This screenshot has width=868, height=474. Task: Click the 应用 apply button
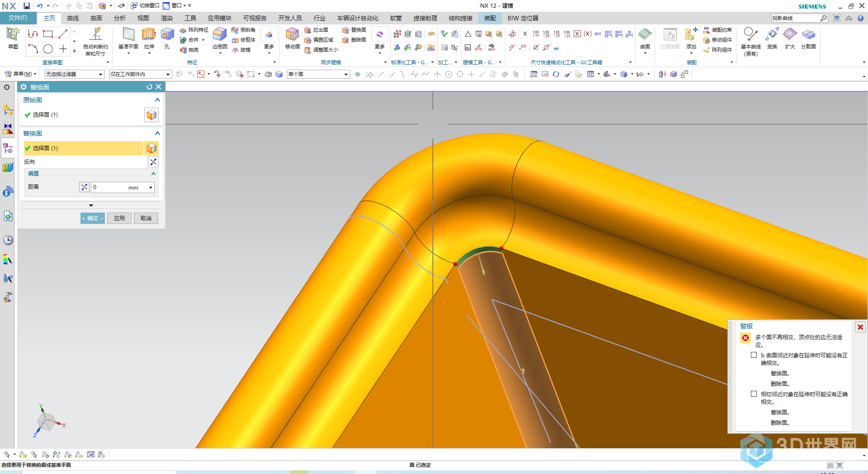click(119, 218)
